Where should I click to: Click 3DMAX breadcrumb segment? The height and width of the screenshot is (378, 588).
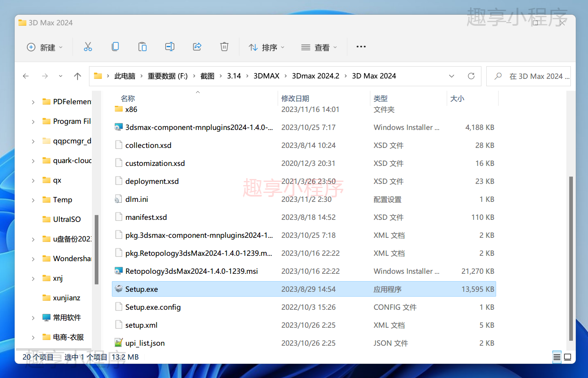pos(266,76)
